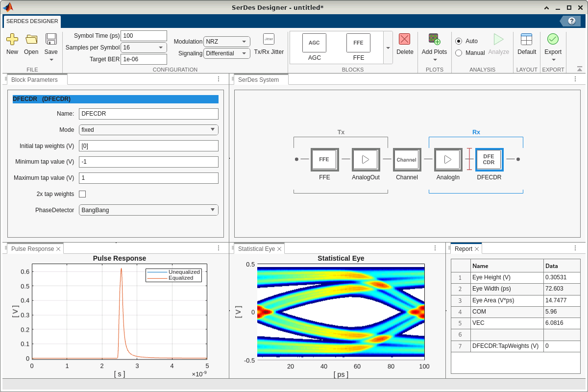Open a file with the Open icon
The height and width of the screenshot is (392, 588).
tap(31, 40)
